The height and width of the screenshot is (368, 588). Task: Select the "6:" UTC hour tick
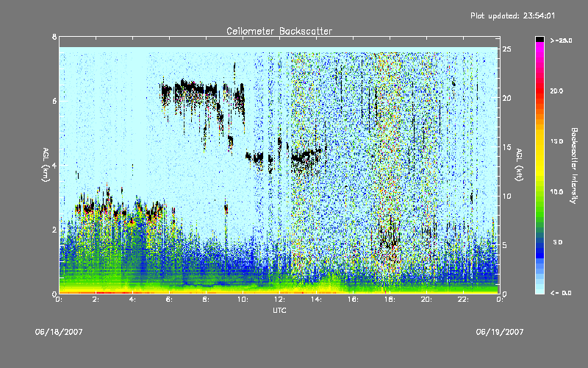(169, 300)
